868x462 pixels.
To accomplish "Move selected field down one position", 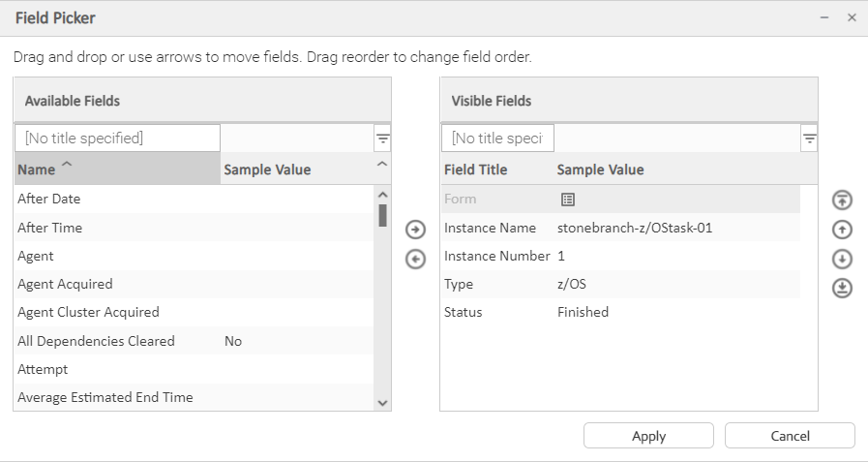I will (842, 259).
